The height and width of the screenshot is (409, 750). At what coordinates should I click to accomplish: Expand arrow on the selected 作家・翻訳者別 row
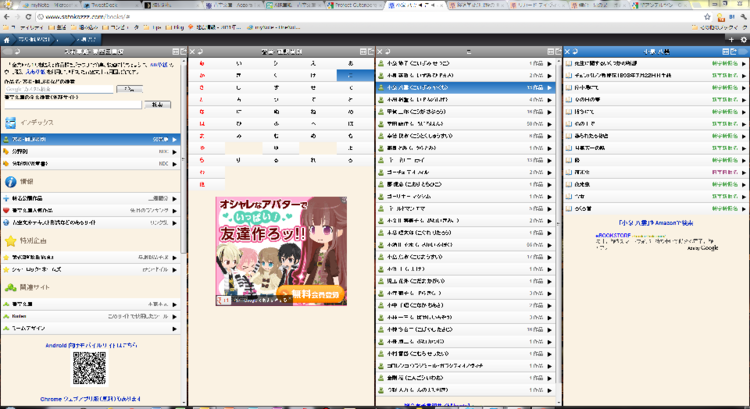[x=175, y=140]
